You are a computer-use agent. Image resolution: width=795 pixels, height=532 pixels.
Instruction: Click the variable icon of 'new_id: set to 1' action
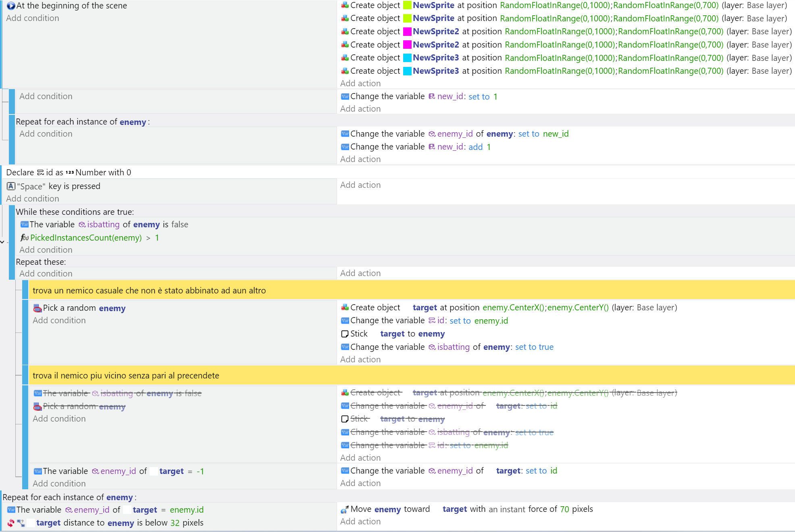[345, 96]
